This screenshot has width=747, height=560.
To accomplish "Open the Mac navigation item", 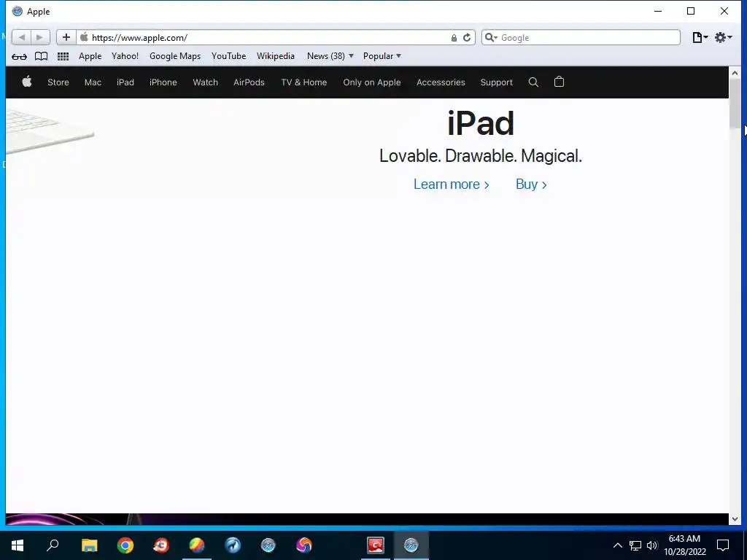I will pyautogui.click(x=93, y=82).
